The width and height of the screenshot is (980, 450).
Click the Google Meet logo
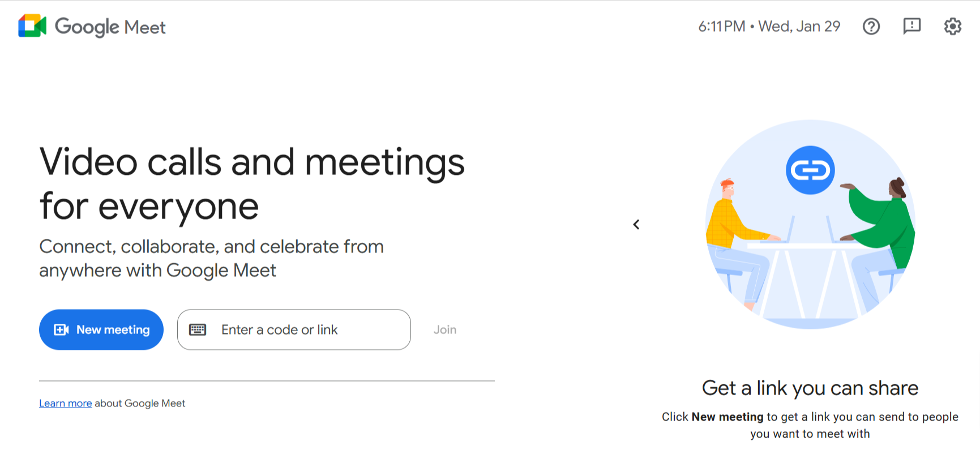[x=31, y=25]
